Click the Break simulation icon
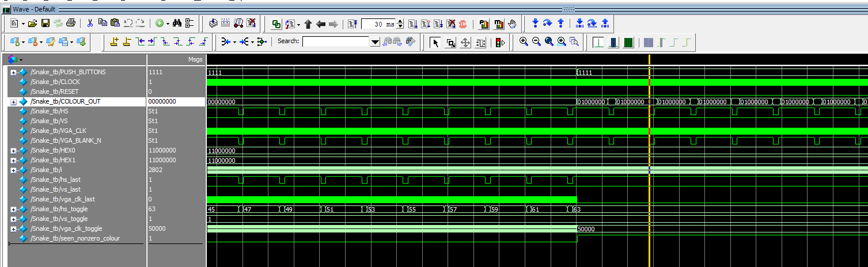This screenshot has height=267, width=868. 451,24
